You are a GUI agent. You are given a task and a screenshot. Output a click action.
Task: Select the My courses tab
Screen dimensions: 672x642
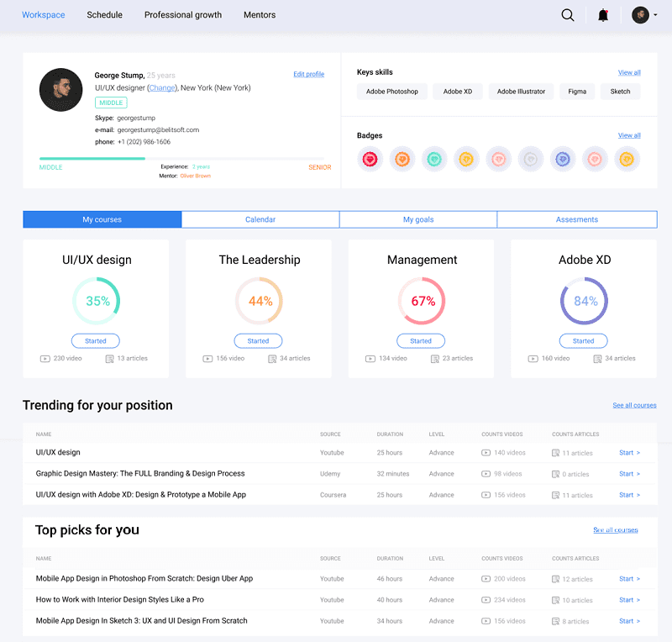102,219
